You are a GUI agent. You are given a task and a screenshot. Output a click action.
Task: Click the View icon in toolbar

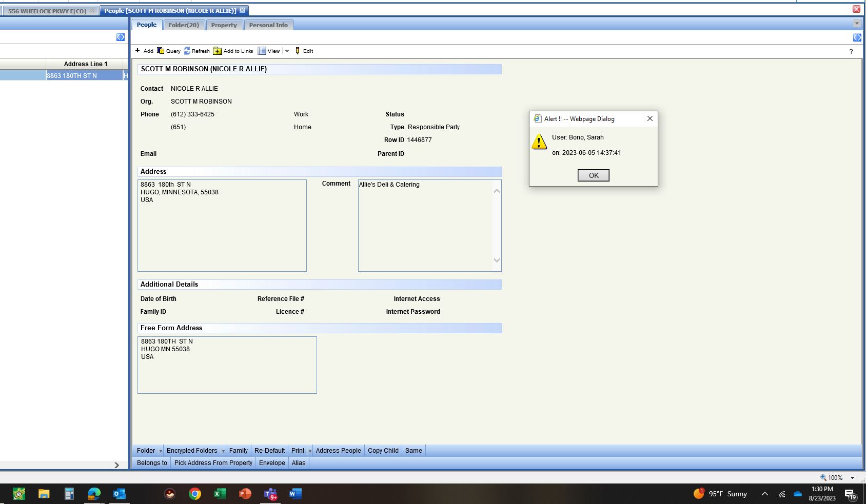point(262,51)
